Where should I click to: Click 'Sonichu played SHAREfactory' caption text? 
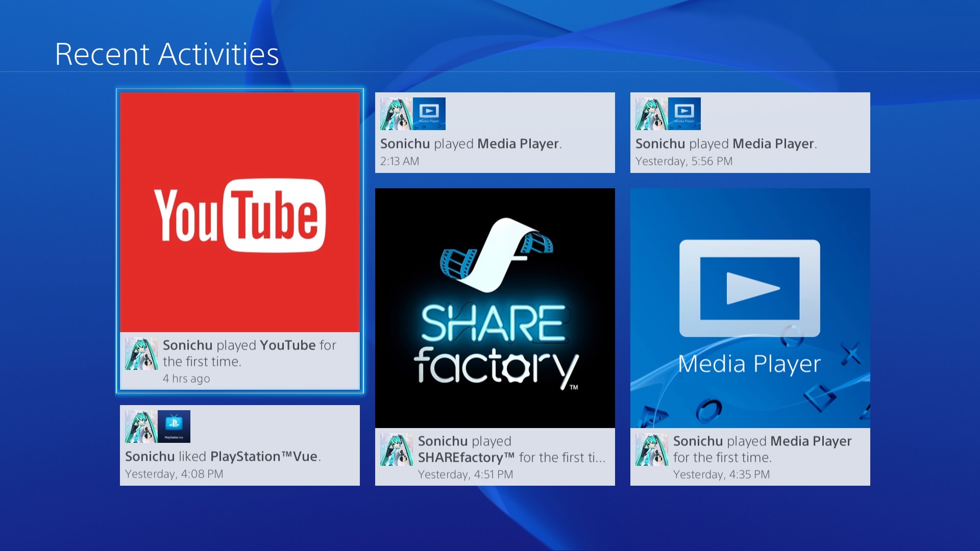pyautogui.click(x=512, y=449)
